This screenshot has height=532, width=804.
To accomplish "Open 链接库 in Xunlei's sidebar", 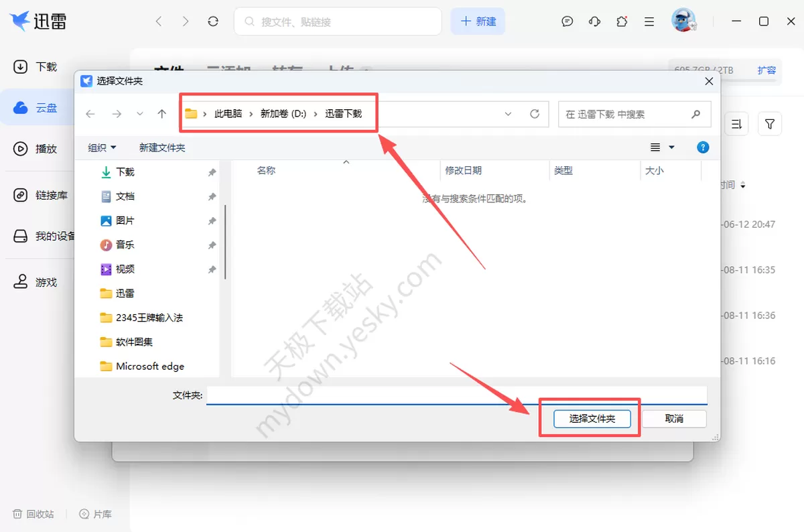I will (x=42, y=195).
